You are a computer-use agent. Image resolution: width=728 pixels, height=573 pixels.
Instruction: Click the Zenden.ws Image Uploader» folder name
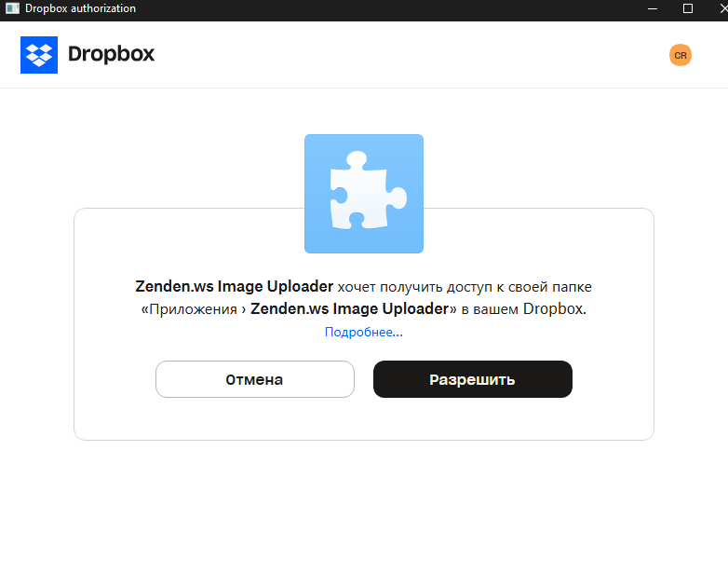354,309
